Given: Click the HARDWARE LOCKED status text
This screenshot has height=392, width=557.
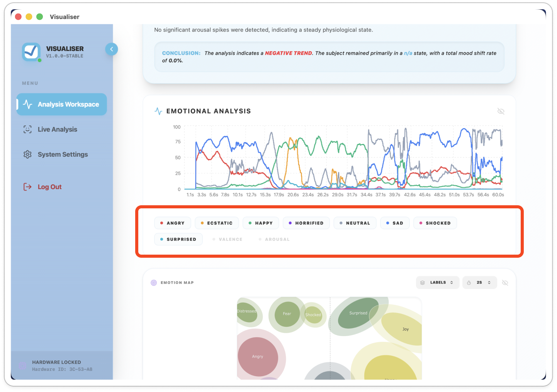Looking at the screenshot, I should pos(56,362).
